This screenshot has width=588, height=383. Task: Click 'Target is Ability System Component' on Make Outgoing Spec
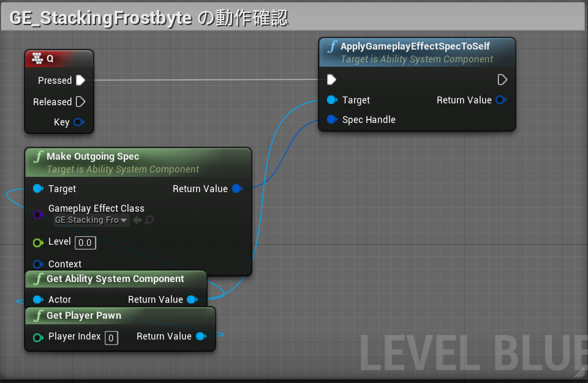(123, 169)
